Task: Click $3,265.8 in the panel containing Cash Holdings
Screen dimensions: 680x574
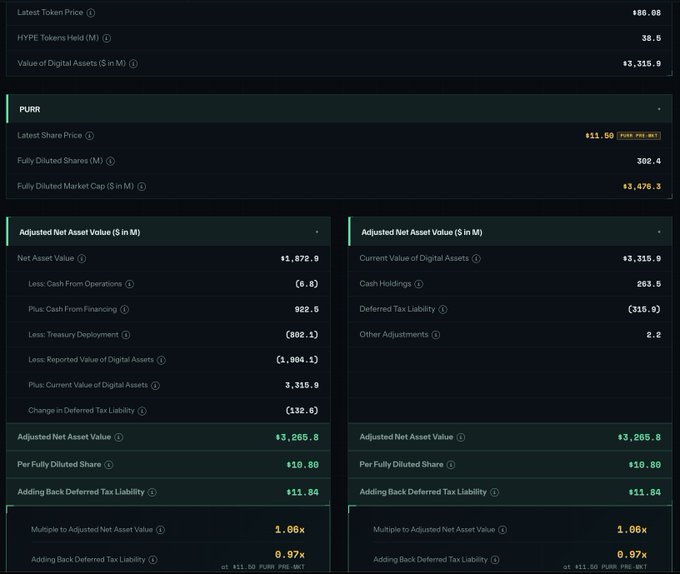Action: [x=639, y=437]
